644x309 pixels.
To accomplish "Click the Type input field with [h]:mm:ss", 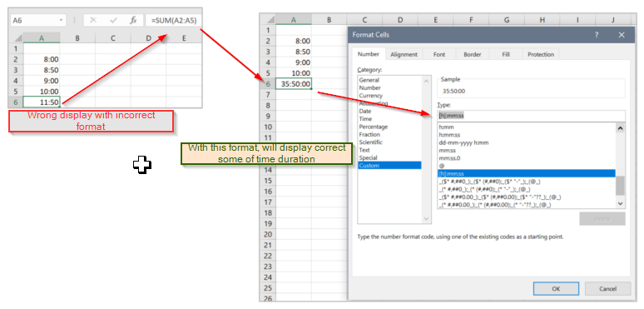I will tap(531, 116).
